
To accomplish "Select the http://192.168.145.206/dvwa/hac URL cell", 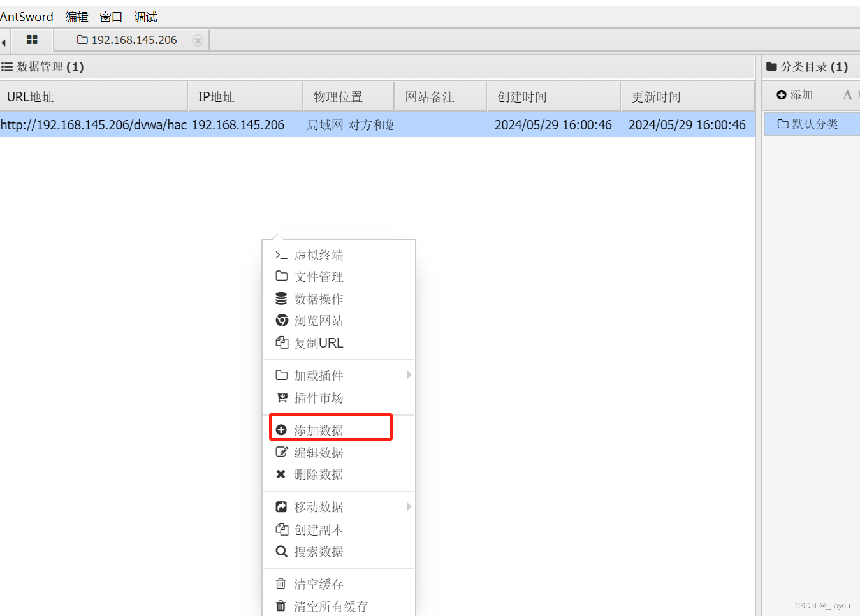I will tap(94, 124).
